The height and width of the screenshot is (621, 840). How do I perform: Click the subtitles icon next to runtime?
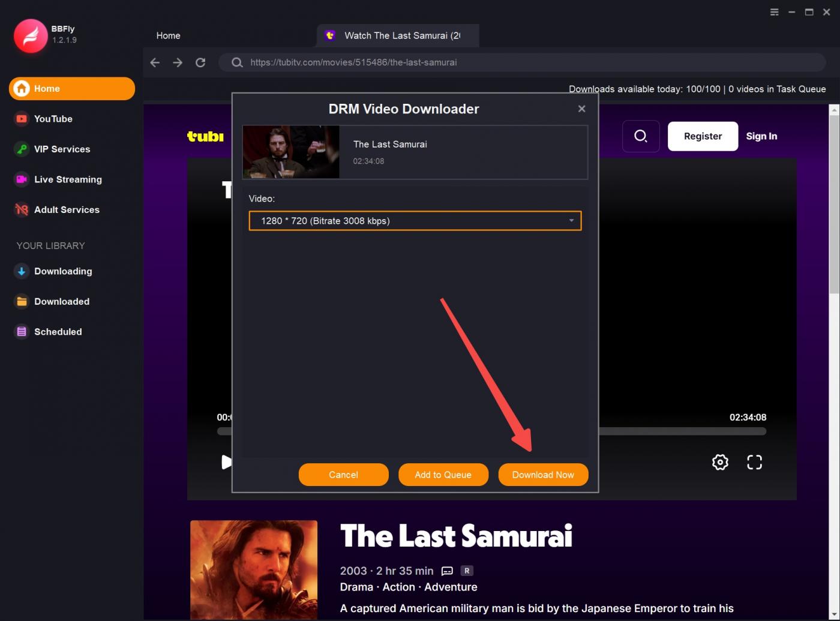click(x=447, y=571)
